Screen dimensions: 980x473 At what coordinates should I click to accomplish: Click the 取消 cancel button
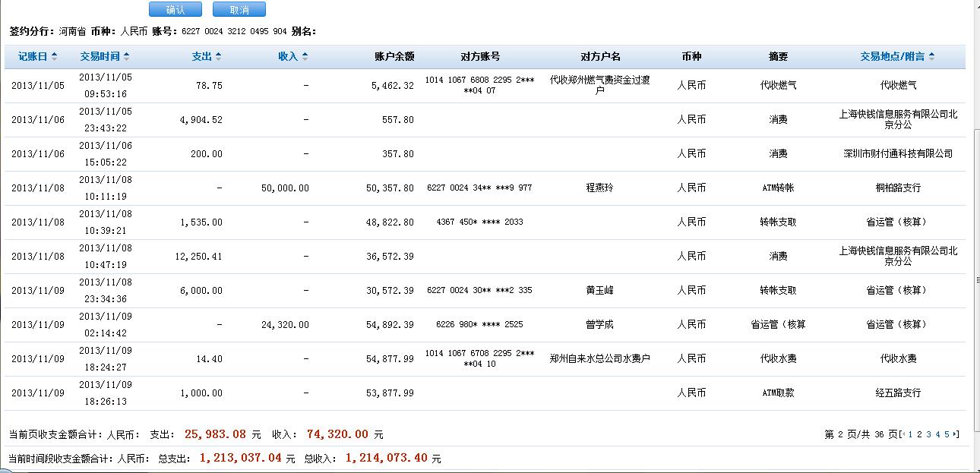pos(239,10)
